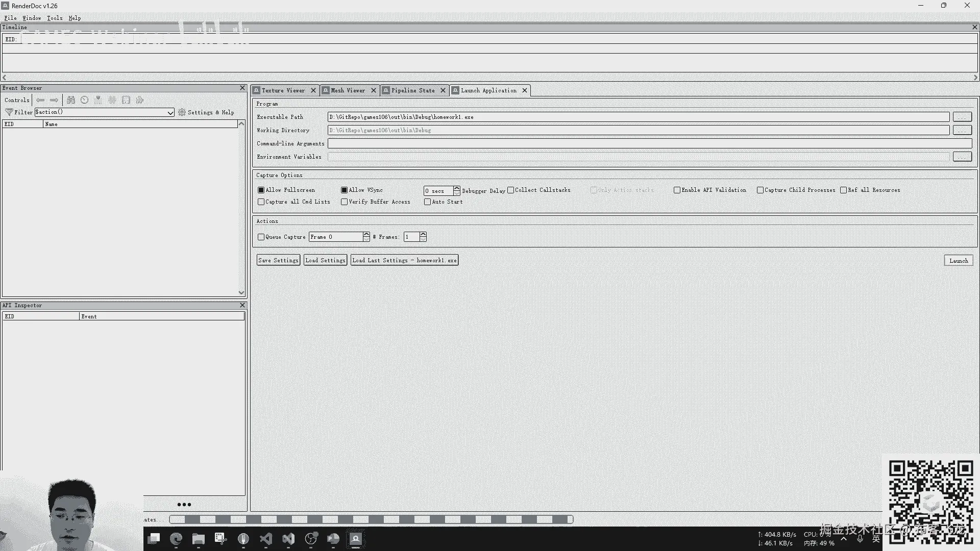
Task: Check the Queue Capture option
Action: (261, 237)
